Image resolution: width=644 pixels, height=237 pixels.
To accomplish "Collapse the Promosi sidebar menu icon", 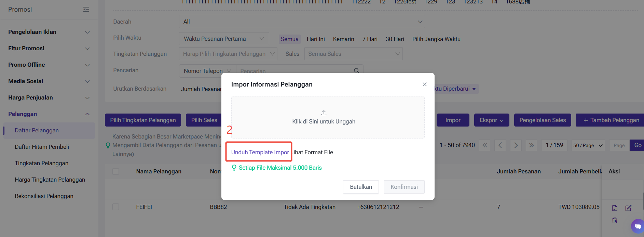I will click(86, 10).
